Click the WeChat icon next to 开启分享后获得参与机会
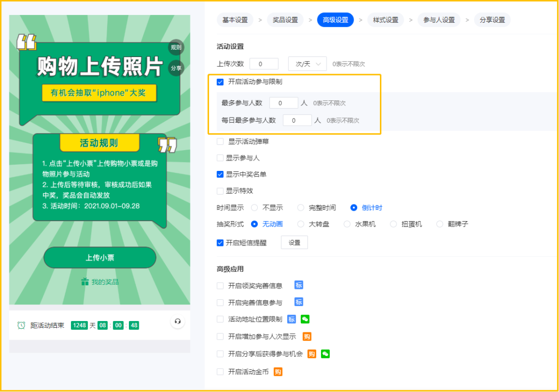 pyautogui.click(x=325, y=354)
